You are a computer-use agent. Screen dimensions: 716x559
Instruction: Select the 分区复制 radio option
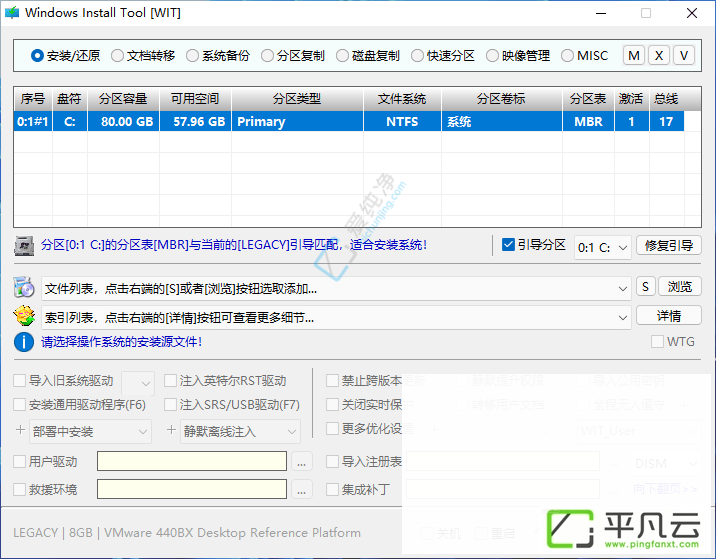click(293, 56)
